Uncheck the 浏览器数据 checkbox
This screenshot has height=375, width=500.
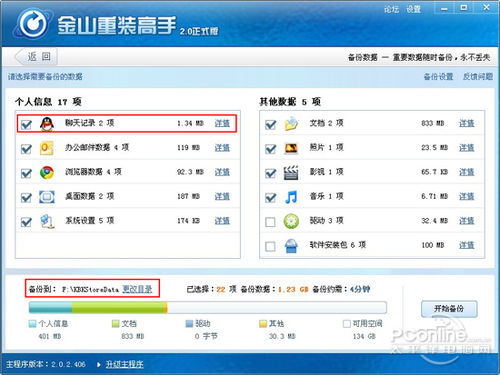pyautogui.click(x=26, y=173)
